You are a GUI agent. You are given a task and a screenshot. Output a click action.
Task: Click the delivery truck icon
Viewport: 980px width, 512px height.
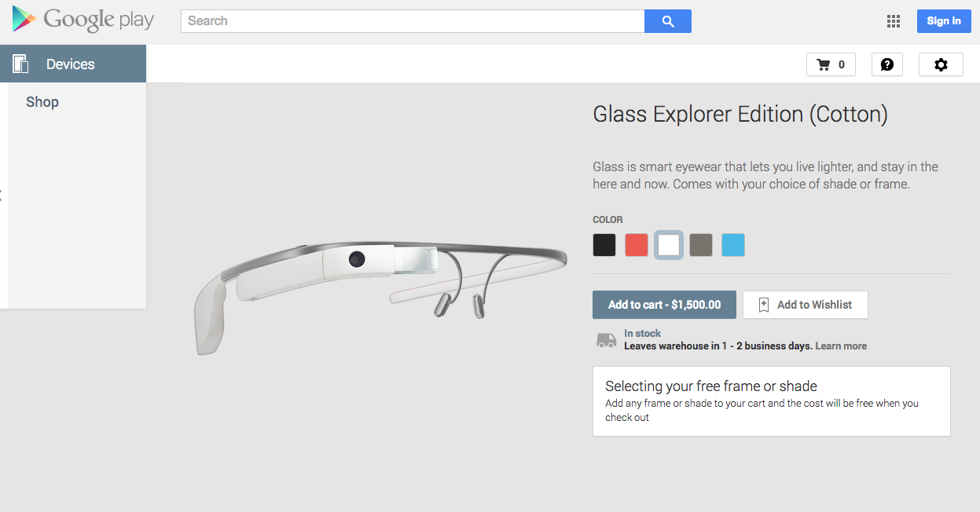point(606,339)
